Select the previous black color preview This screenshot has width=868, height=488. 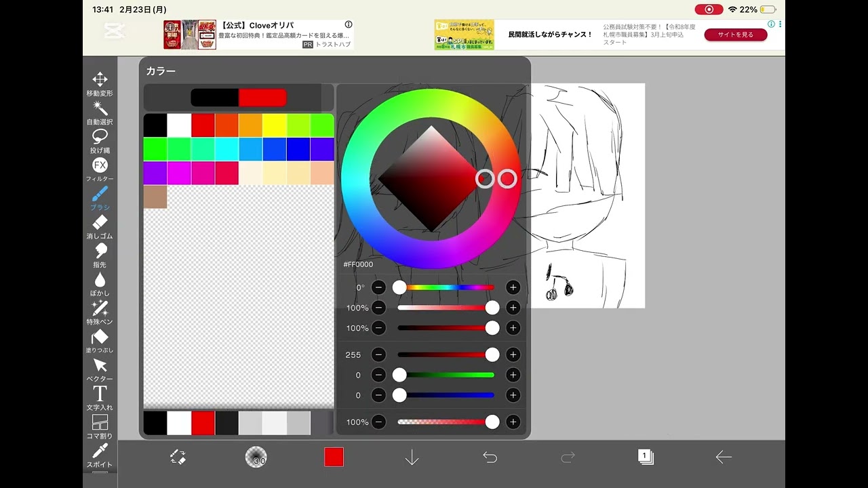(x=214, y=98)
